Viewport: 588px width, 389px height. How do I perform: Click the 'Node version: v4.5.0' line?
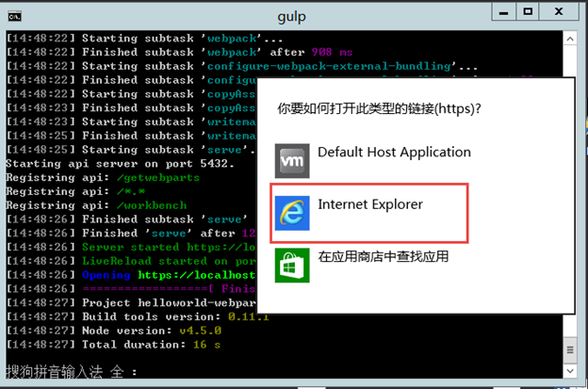point(114,331)
